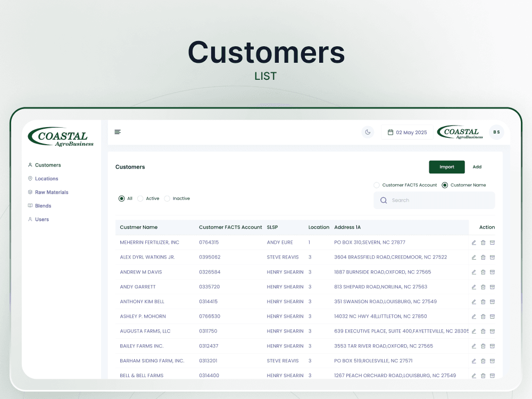This screenshot has width=532, height=399.
Task: Select 14032 NC HWY 48,LITTLETON address
Action: 381,316
